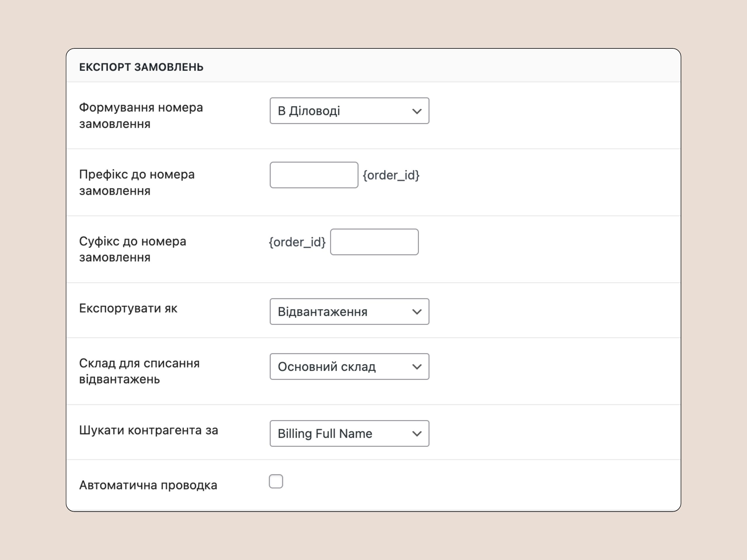Screen dimensions: 747x560
Task: Click the 'Експортувати як' label
Action: [x=128, y=308]
